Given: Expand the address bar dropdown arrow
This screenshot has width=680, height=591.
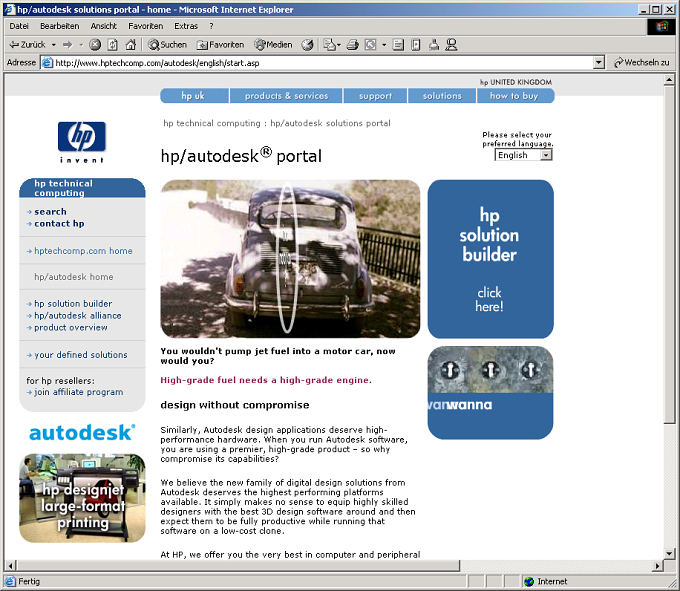Looking at the screenshot, I should pyautogui.click(x=598, y=63).
